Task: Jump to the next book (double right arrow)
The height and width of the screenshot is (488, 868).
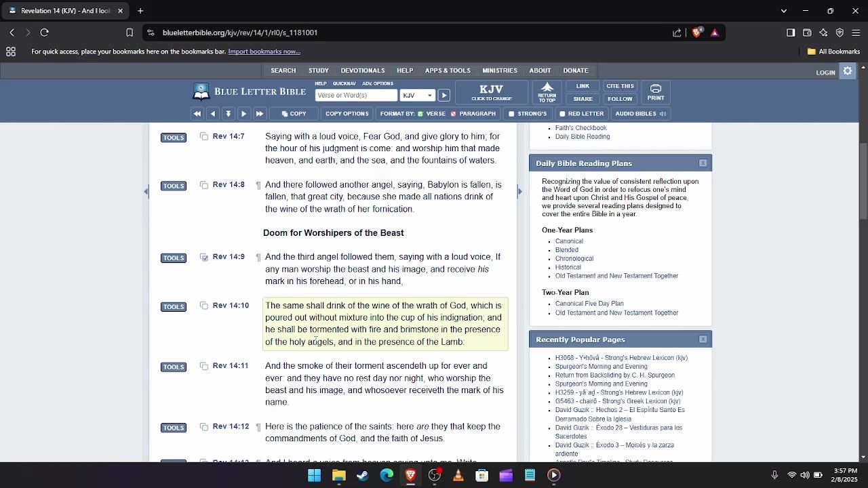Action: pyautogui.click(x=259, y=114)
